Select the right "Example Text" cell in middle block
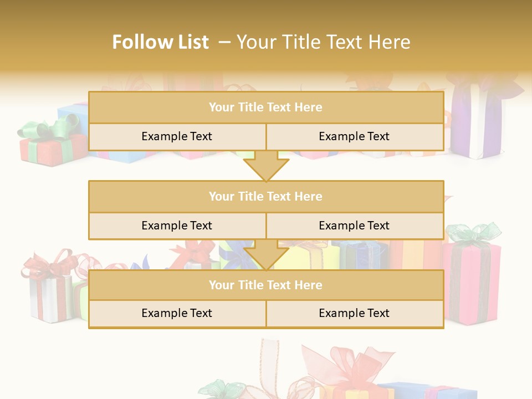 354,226
